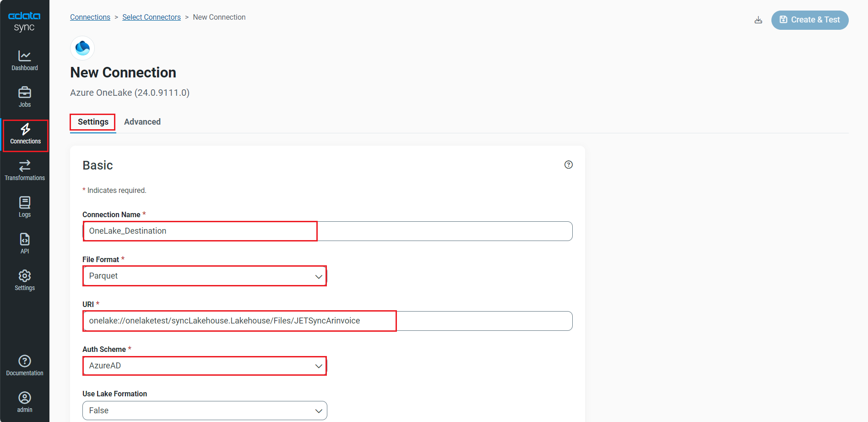
Task: Open the admin user profile
Action: click(25, 403)
